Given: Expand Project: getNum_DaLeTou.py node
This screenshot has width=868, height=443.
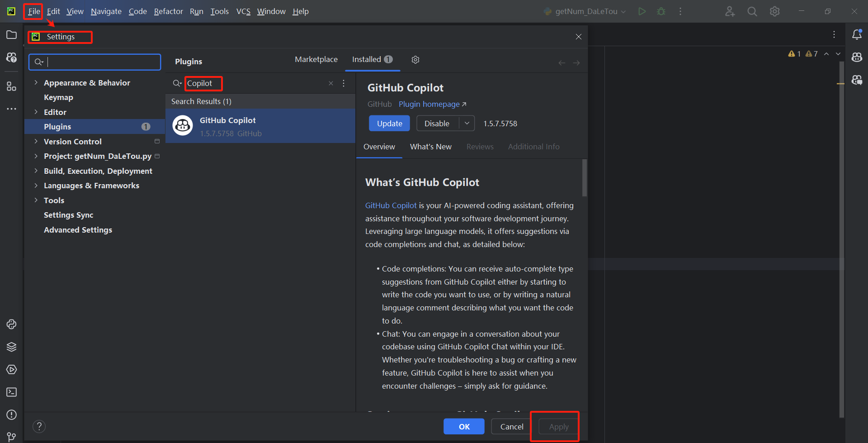Looking at the screenshot, I should [x=36, y=156].
